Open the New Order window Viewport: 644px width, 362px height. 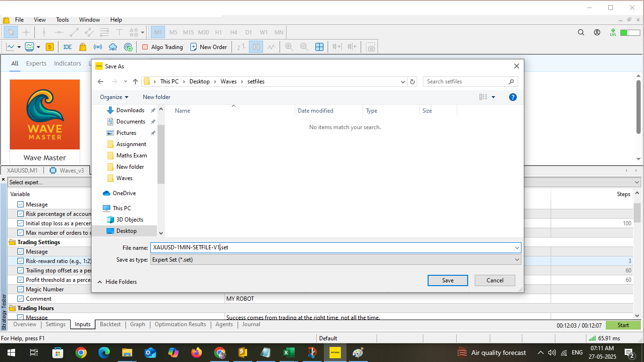208,47
